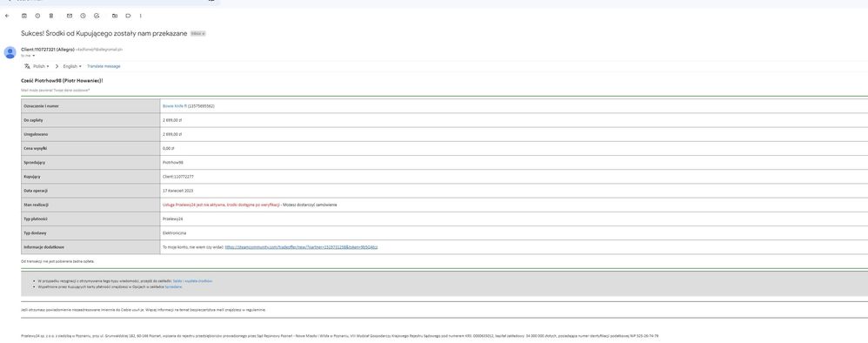
Task: Open the English target language dropdown
Action: pos(72,66)
